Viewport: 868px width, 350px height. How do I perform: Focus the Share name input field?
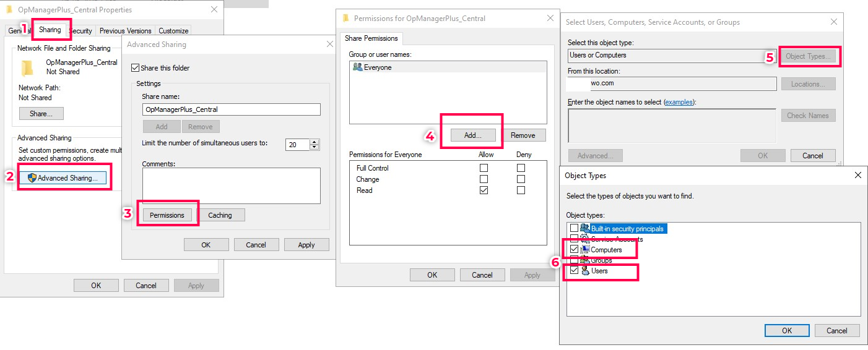point(232,109)
